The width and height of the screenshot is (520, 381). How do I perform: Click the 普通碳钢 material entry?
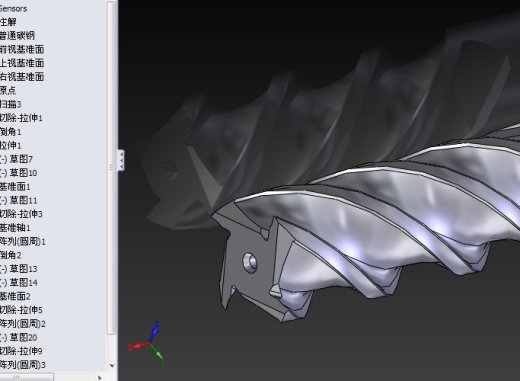[x=17, y=36]
